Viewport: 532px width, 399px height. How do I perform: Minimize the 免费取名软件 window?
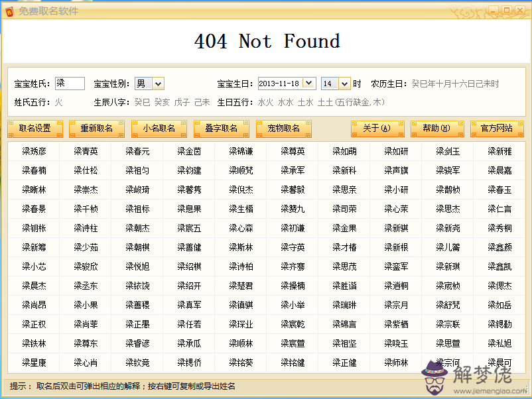[x=494, y=11]
